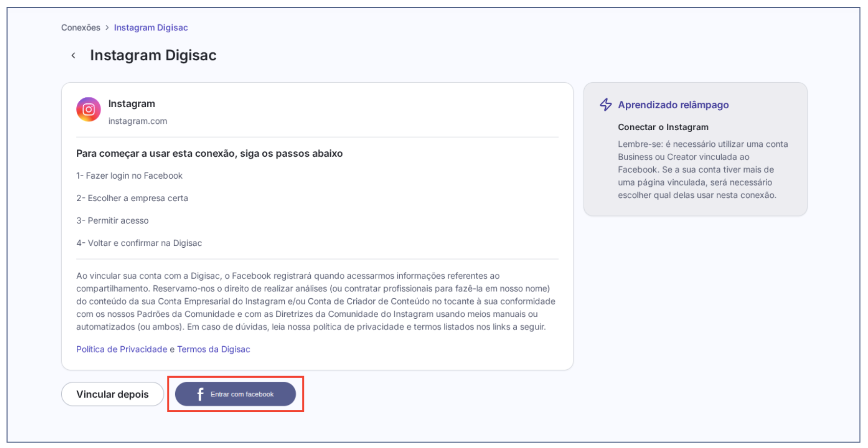This screenshot has height=448, width=868.
Task: Click the back arrow beside the page title
Action: [x=73, y=55]
